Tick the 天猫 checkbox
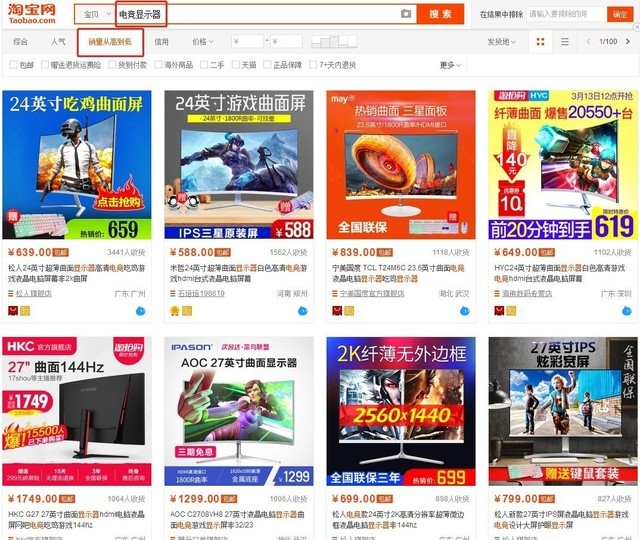 (x=236, y=64)
